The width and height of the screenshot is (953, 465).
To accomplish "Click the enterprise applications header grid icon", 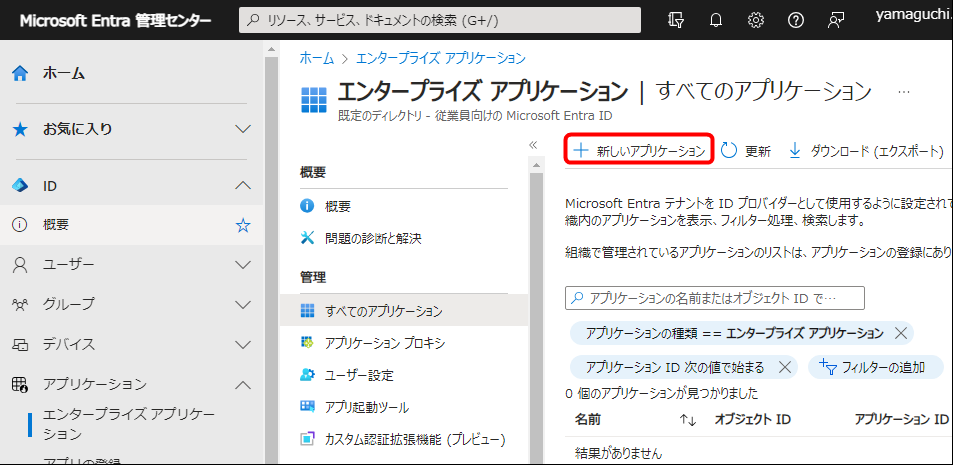I will pyautogui.click(x=314, y=100).
